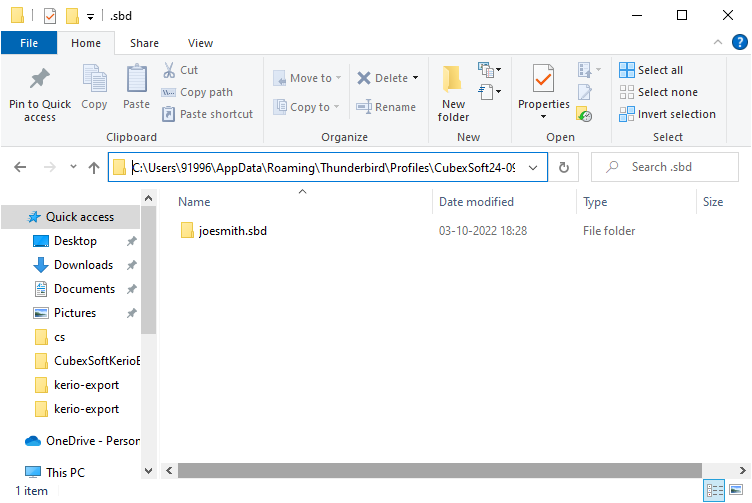The image size is (752, 503).
Task: Click Invert selection option
Action: coord(667,114)
